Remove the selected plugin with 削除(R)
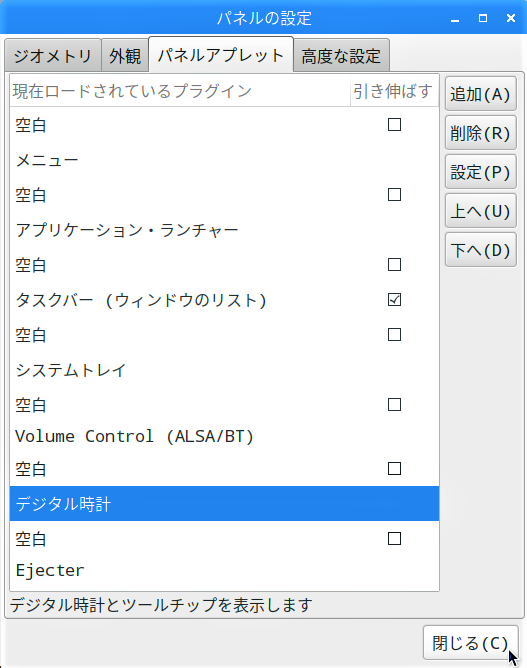The image size is (527, 668). [481, 132]
